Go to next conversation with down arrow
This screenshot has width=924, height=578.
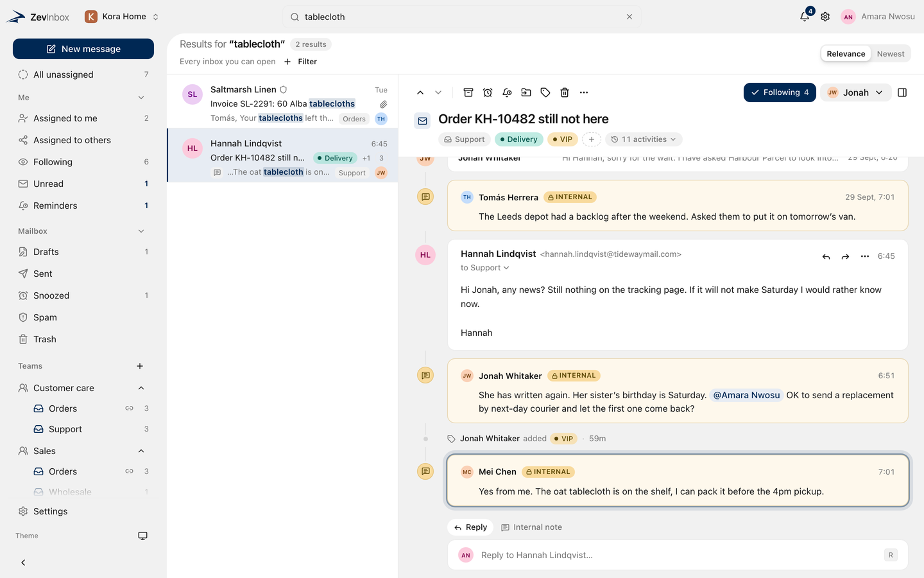tap(438, 92)
